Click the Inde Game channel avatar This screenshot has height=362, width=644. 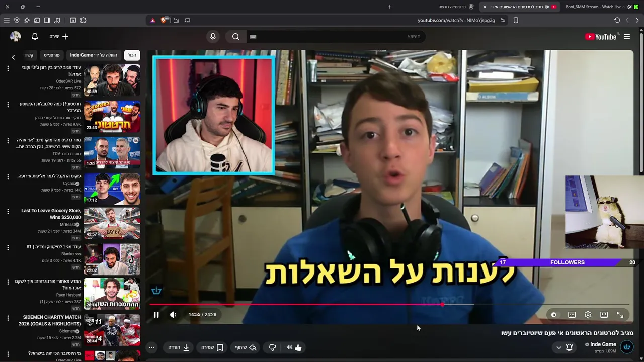click(627, 347)
